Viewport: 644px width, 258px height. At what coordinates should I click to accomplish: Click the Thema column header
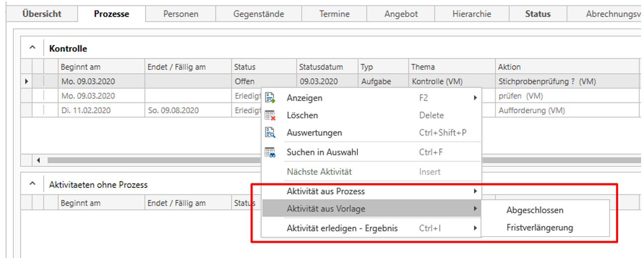452,67
